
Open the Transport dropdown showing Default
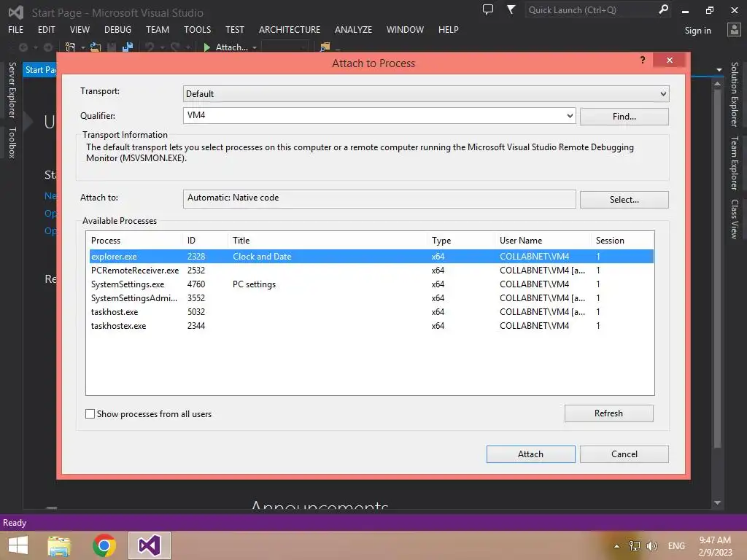[426, 94]
